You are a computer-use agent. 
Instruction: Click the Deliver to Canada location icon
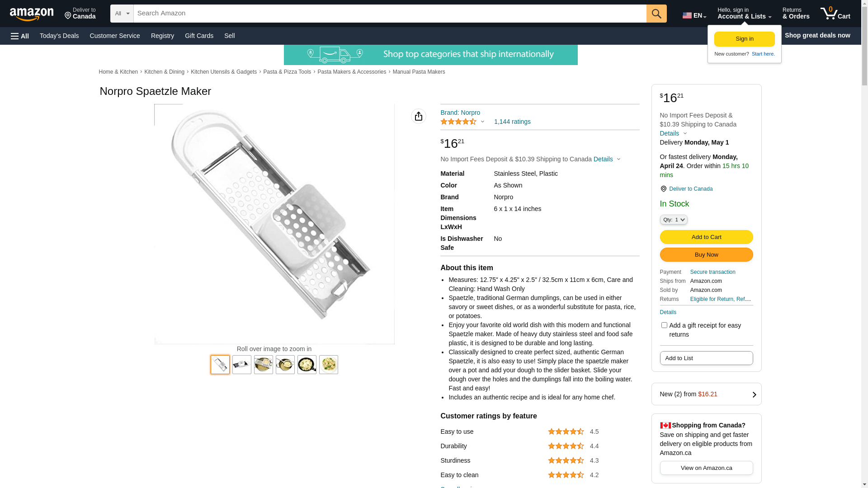(x=663, y=189)
